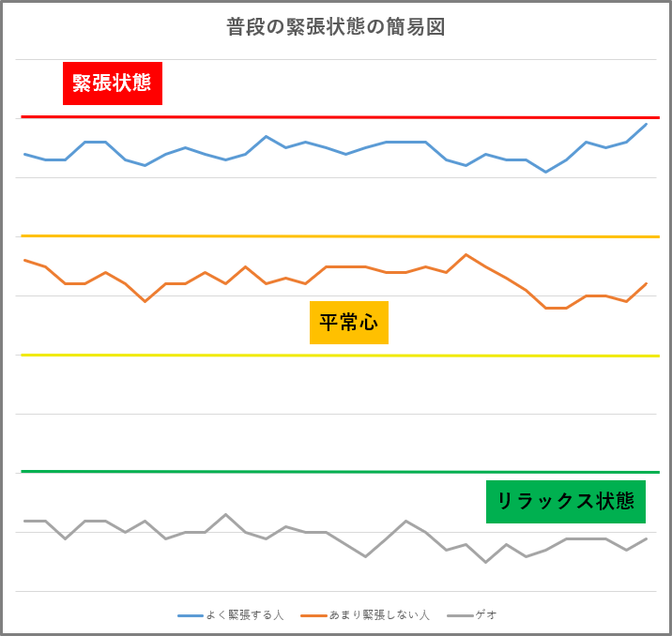Select the rightmost end of the blue series
Image resolution: width=672 pixels, height=636 pixels.
646,124
